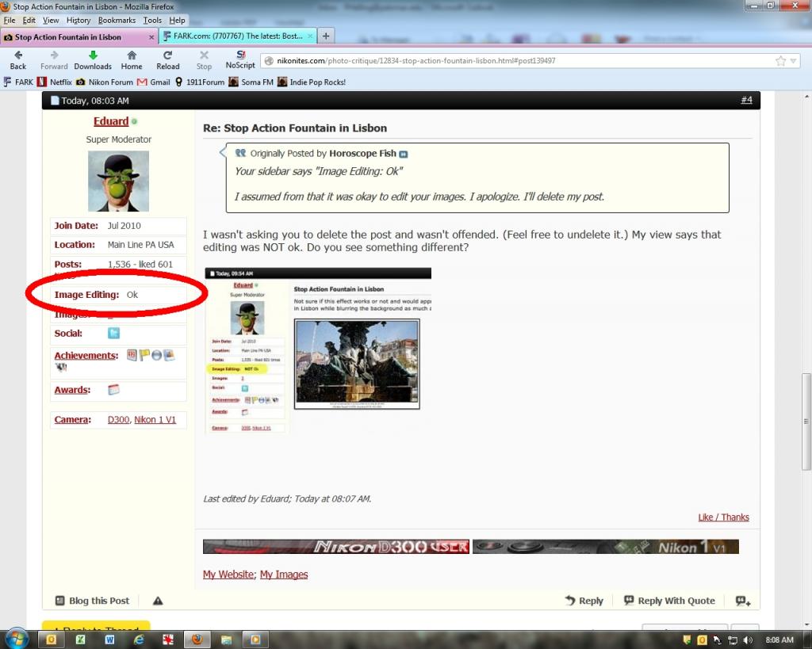Click the Back navigation arrow
Viewport: 812px width, 649px height.
[17, 56]
